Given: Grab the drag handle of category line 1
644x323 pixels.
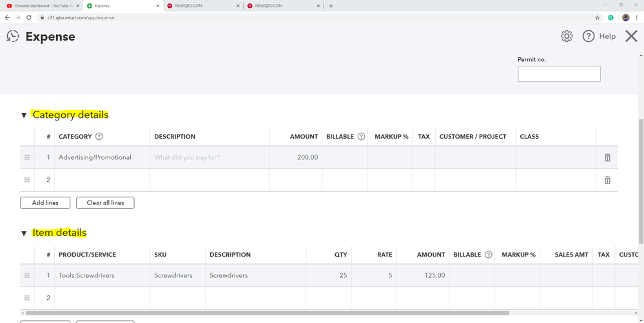Looking at the screenshot, I should 27,157.
